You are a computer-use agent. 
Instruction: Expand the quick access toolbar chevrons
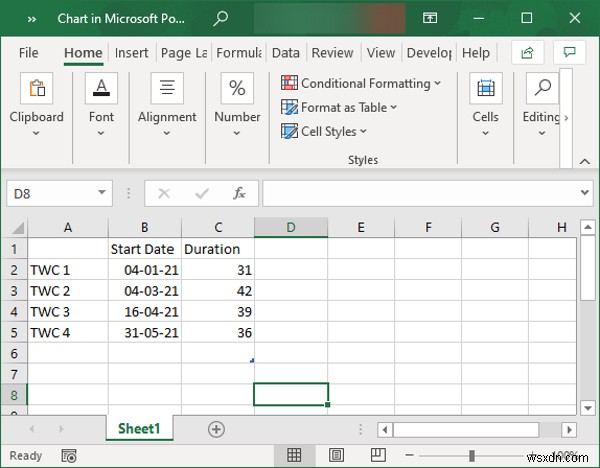(32, 19)
